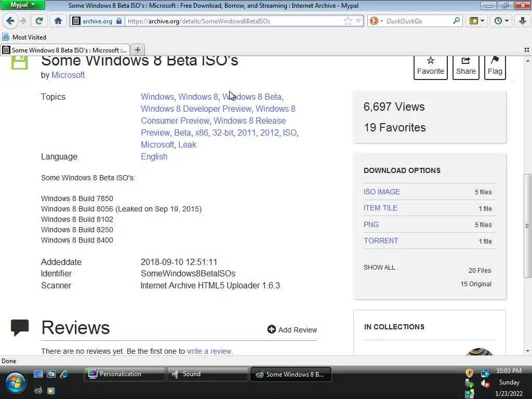Open the 2012 topic link
Screen dimensions: 532x399
[270, 132]
